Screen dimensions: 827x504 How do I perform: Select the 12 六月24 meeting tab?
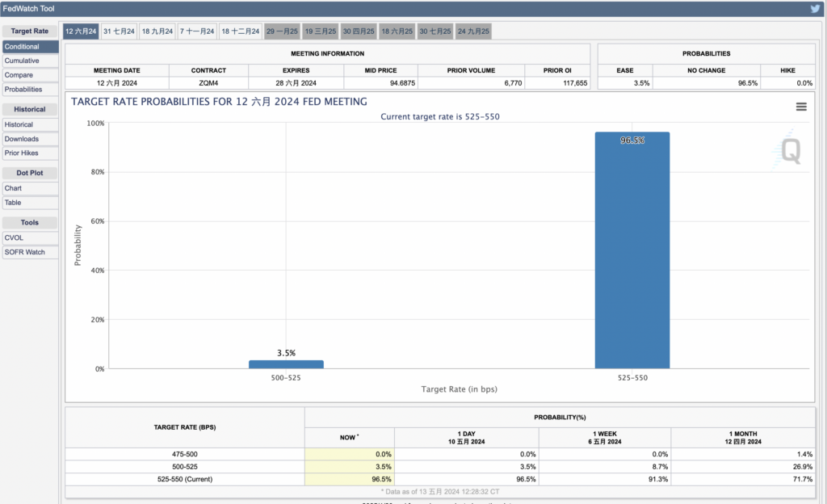pyautogui.click(x=81, y=31)
